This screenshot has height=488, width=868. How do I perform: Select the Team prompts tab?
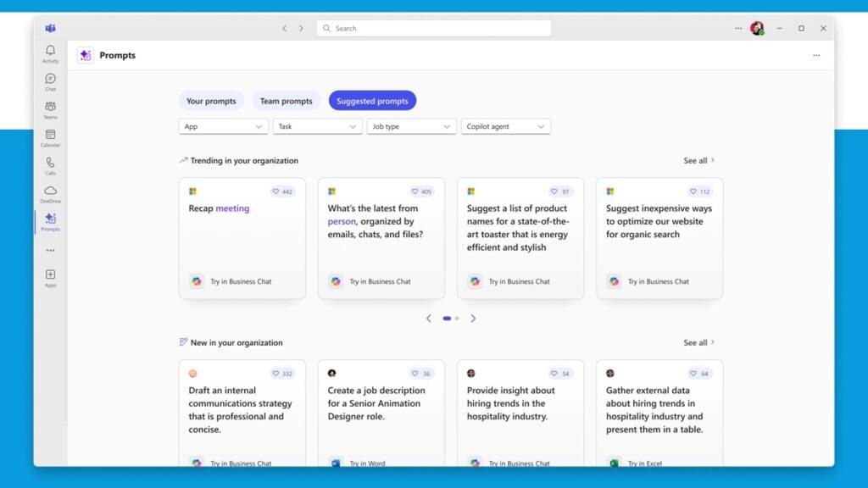pyautogui.click(x=286, y=101)
